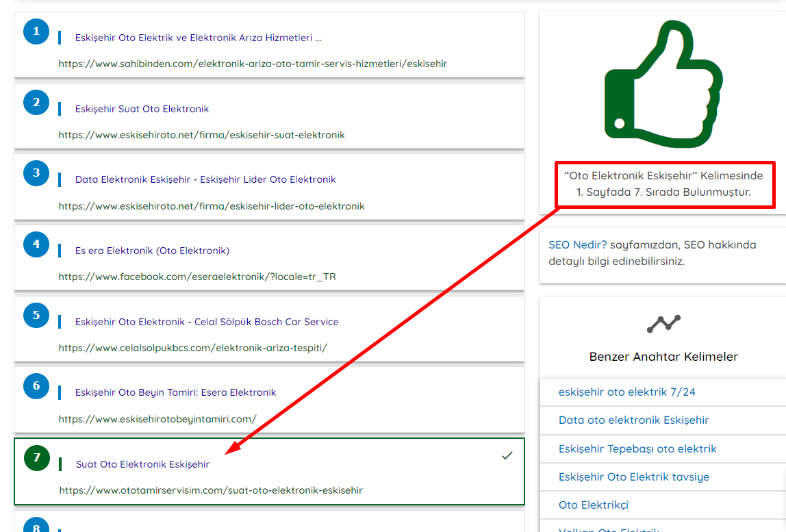Click the number 4 rank badge
The image size is (786, 532).
(x=36, y=244)
